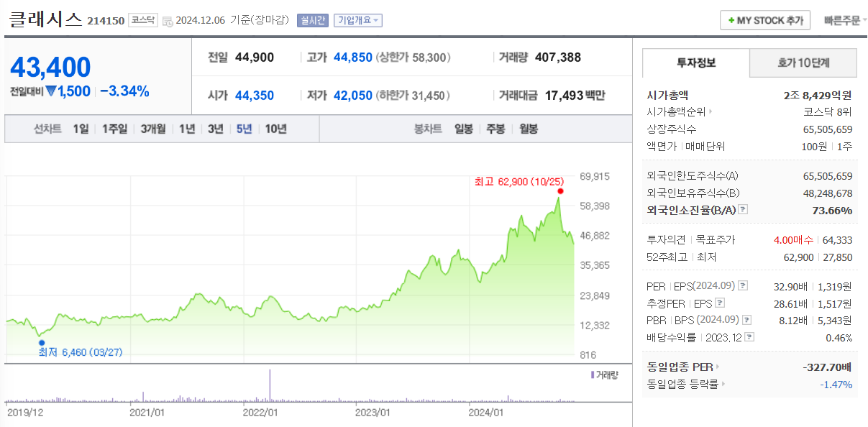The width and height of the screenshot is (868, 427).
Task: Click the 4.00매수 investment opinion
Action: click(795, 239)
